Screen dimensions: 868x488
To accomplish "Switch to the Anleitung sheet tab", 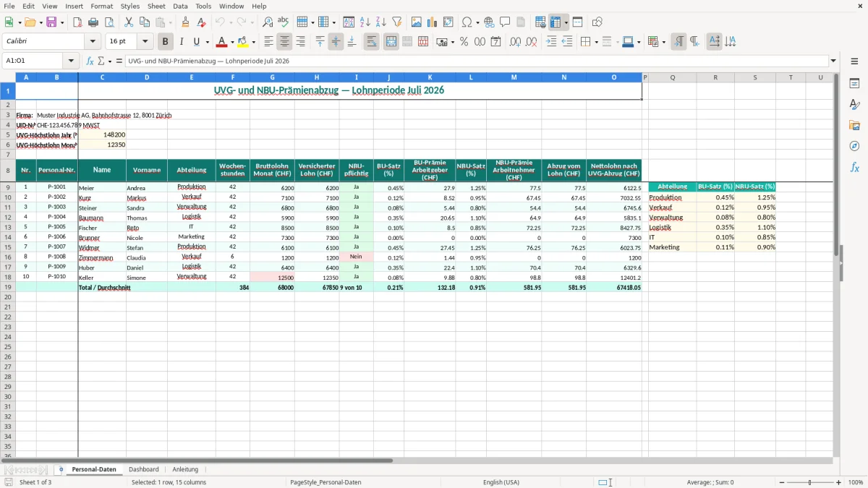I will pyautogui.click(x=185, y=469).
